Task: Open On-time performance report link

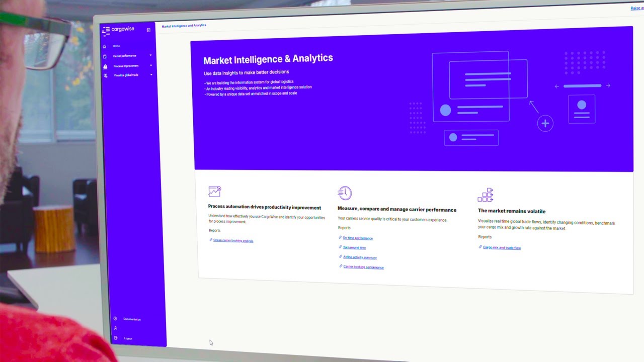Action: [x=358, y=238]
